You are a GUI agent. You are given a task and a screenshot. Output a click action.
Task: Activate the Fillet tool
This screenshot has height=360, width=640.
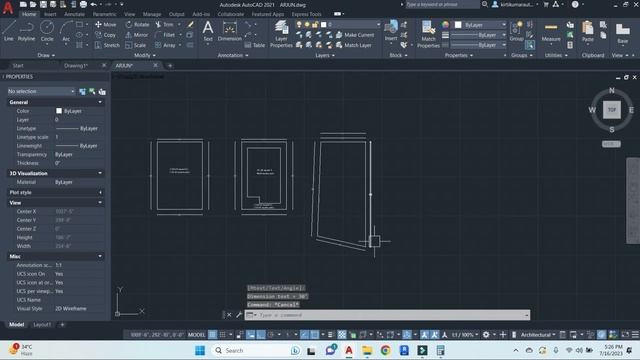pos(165,35)
